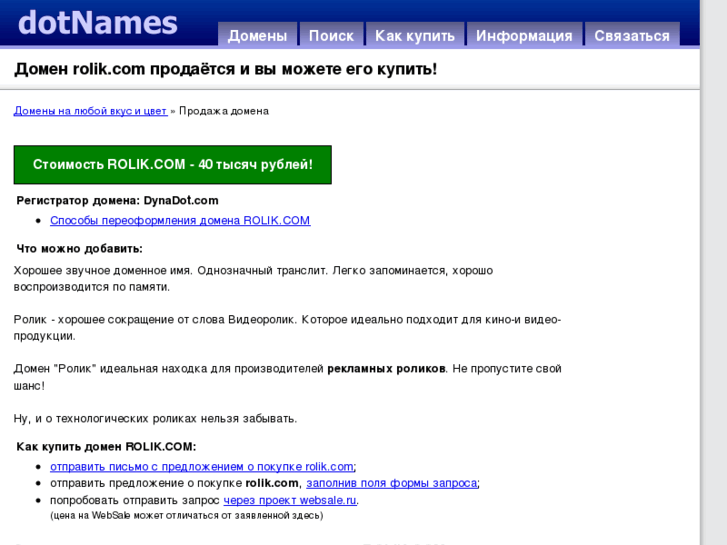Switch to the Как купить tab
727x545 pixels.
coord(415,35)
